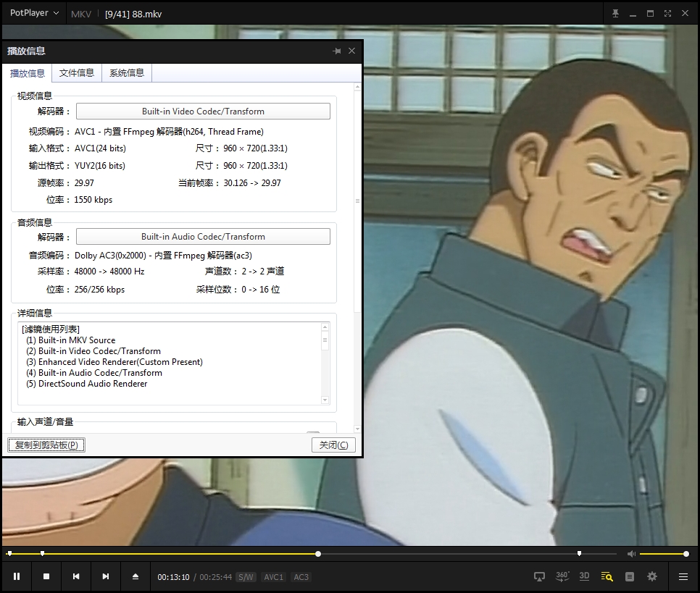Image resolution: width=700 pixels, height=593 pixels.
Task: Pin PotPlayer window on top
Action: coord(616,13)
